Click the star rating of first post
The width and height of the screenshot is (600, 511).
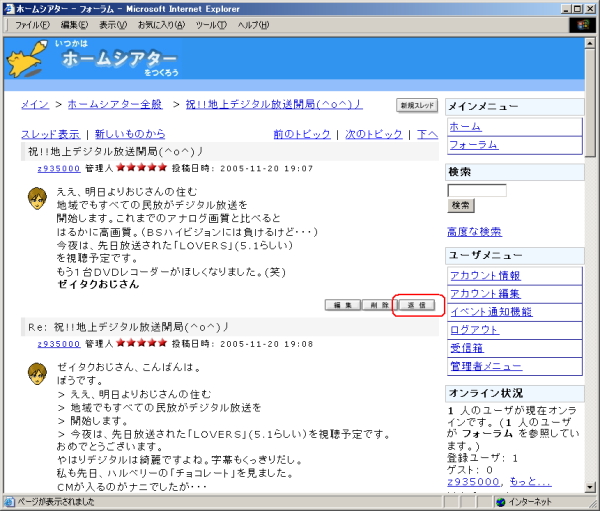tap(141, 168)
